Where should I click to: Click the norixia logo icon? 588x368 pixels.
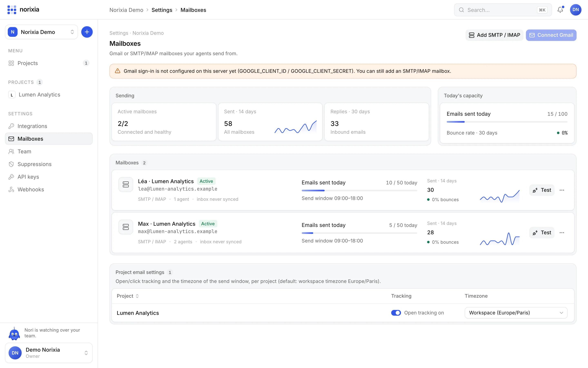coord(12,10)
